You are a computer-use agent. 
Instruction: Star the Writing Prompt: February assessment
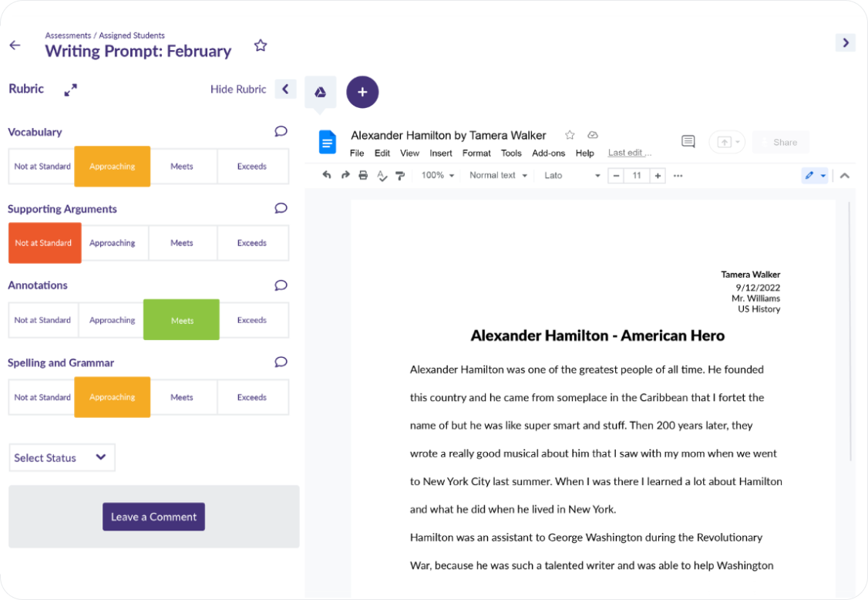click(x=261, y=46)
